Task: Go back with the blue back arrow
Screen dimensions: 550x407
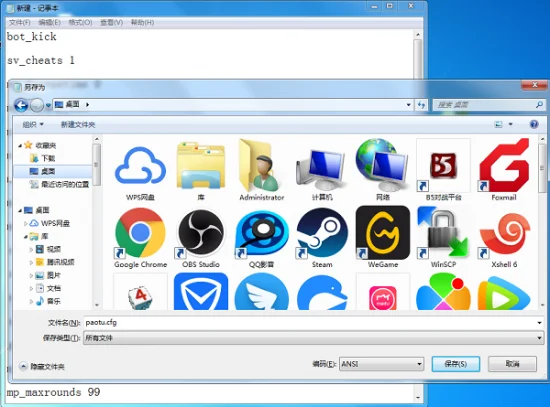Action: [21, 105]
